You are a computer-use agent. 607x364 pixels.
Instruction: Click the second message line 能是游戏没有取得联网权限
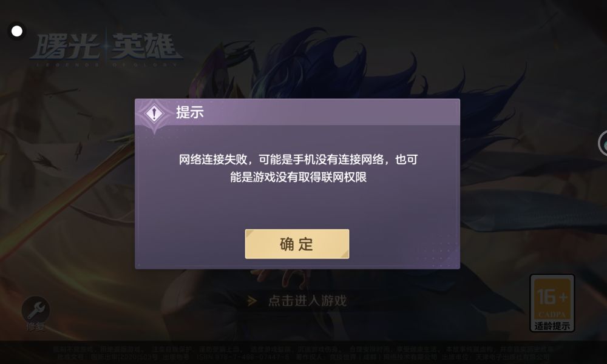(x=298, y=177)
